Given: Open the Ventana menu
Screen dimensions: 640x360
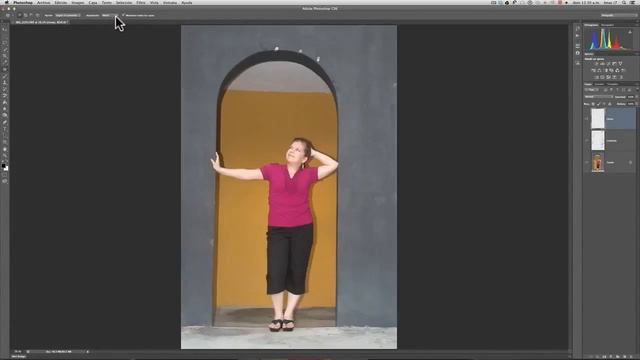Looking at the screenshot, I should pyautogui.click(x=170, y=2).
